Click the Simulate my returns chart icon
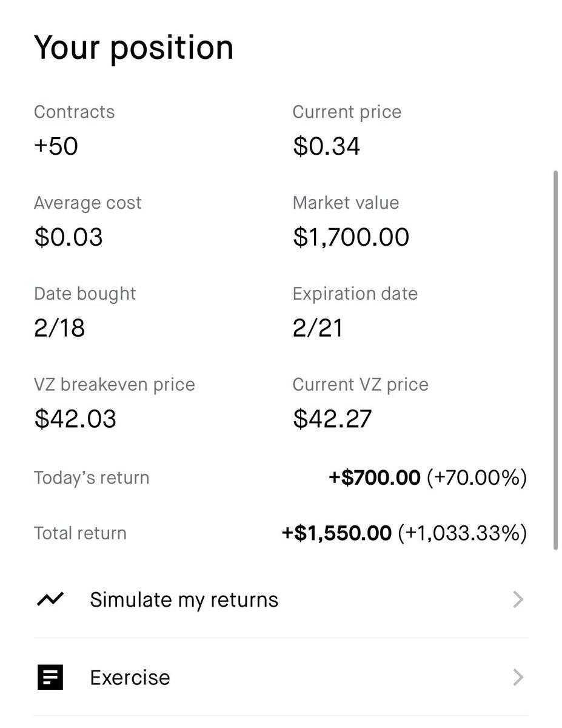The width and height of the screenshot is (562, 728). (49, 599)
